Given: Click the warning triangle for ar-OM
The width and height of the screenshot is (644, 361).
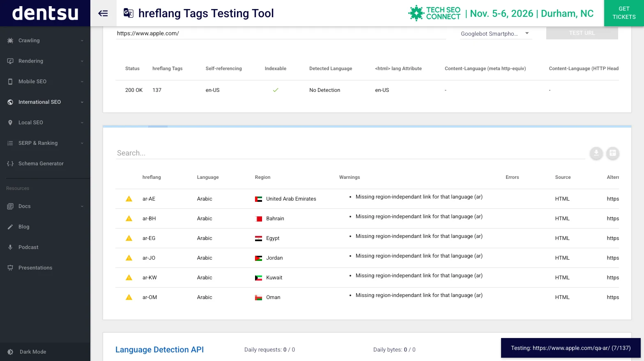Looking at the screenshot, I should click(129, 297).
